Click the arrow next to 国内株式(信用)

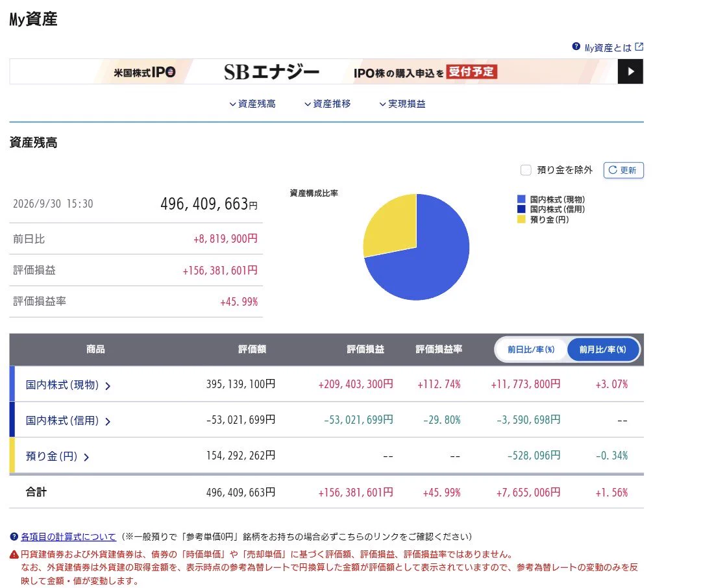click(108, 421)
